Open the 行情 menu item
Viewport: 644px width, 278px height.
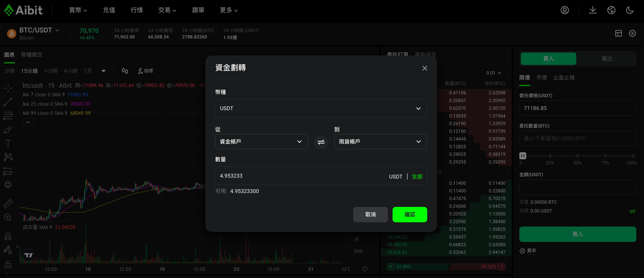click(137, 10)
